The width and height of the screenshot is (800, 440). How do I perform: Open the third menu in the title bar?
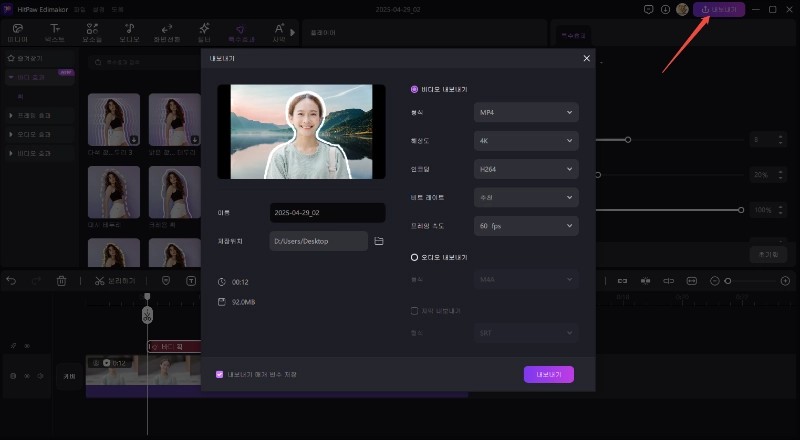point(117,9)
